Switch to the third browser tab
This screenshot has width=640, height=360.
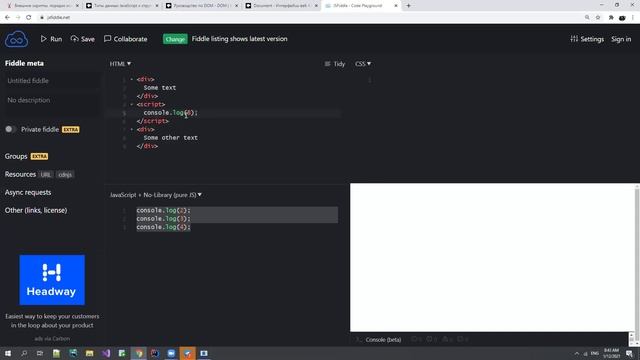pyautogui.click(x=202, y=6)
